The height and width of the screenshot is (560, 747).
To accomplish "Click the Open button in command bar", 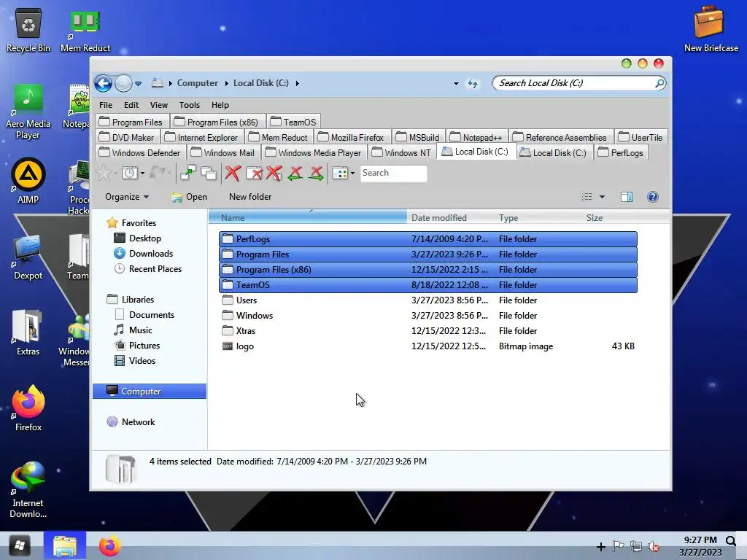I will tap(189, 197).
